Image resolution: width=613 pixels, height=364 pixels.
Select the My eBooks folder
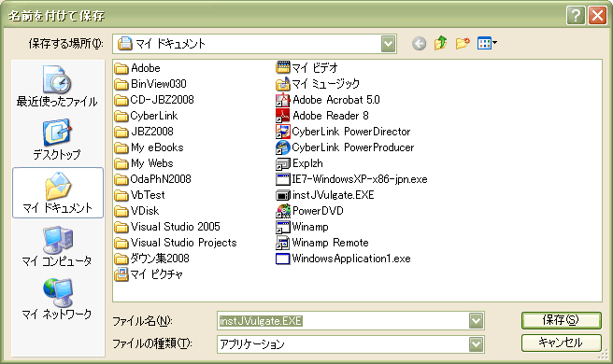point(149,147)
